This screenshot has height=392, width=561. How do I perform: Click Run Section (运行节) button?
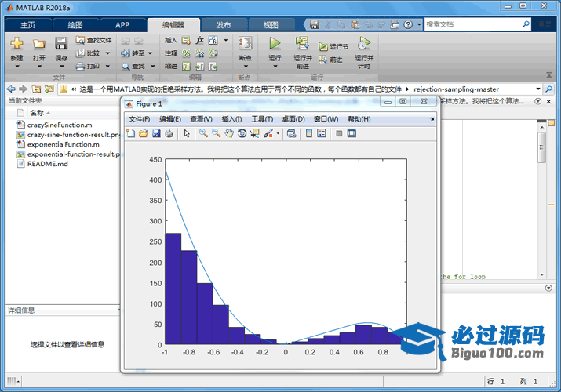pyautogui.click(x=333, y=46)
